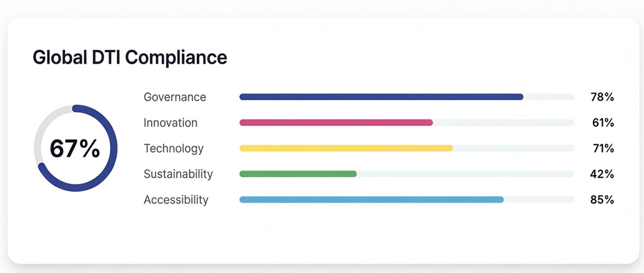Image resolution: width=644 pixels, height=273 pixels.
Task: Select the Innovation label
Action: [171, 123]
